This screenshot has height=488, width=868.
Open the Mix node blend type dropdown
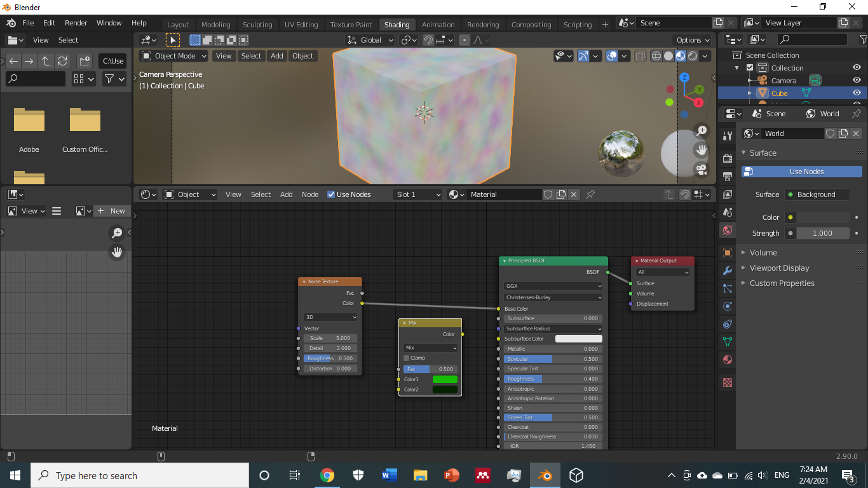(x=430, y=348)
